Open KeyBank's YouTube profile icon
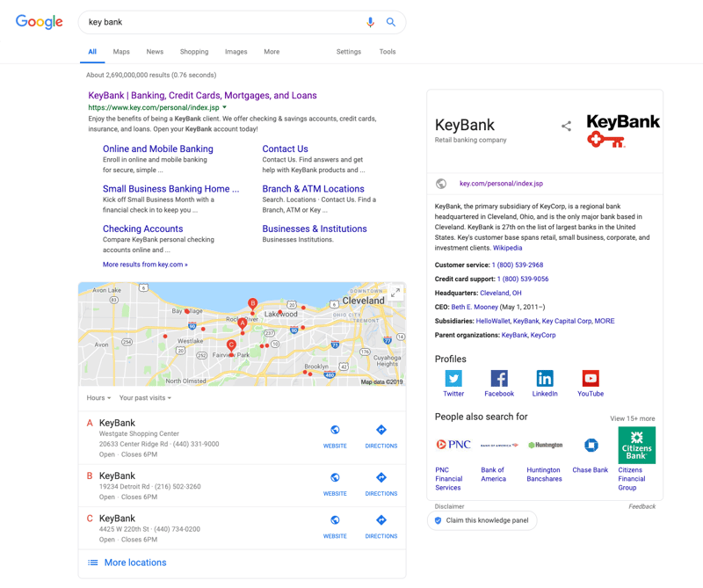The width and height of the screenshot is (703, 588). 591,379
